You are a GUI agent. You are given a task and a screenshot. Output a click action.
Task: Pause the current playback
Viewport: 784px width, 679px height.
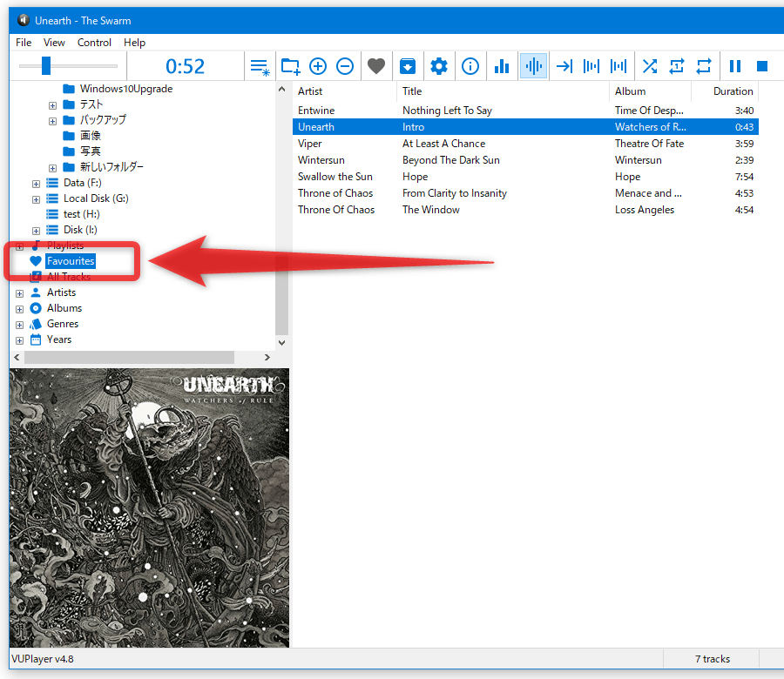point(735,66)
